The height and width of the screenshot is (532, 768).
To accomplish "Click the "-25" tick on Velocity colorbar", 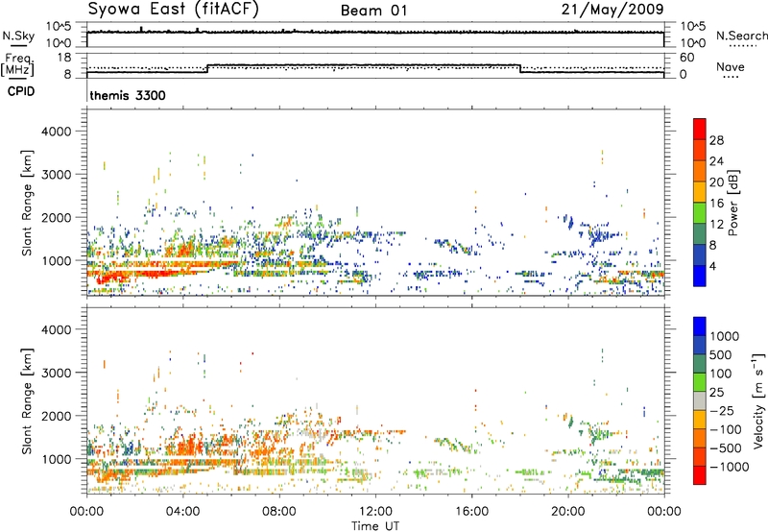I will click(722, 411).
